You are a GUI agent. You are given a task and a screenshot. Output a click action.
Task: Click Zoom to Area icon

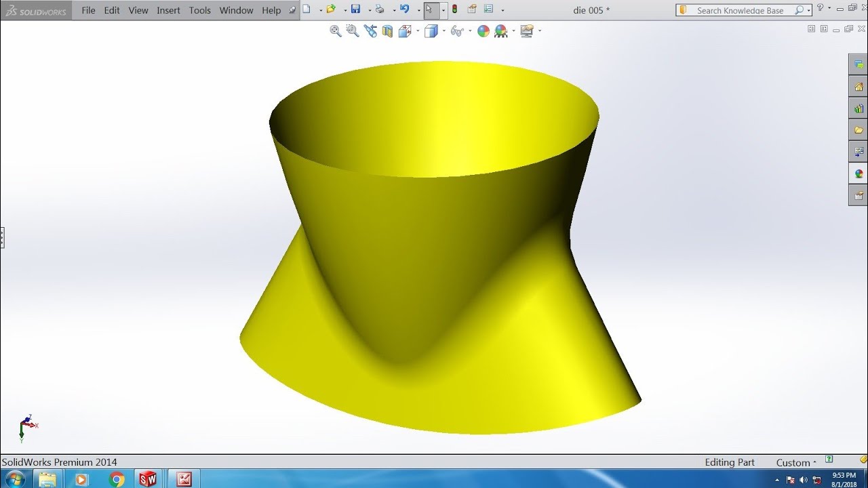(353, 30)
